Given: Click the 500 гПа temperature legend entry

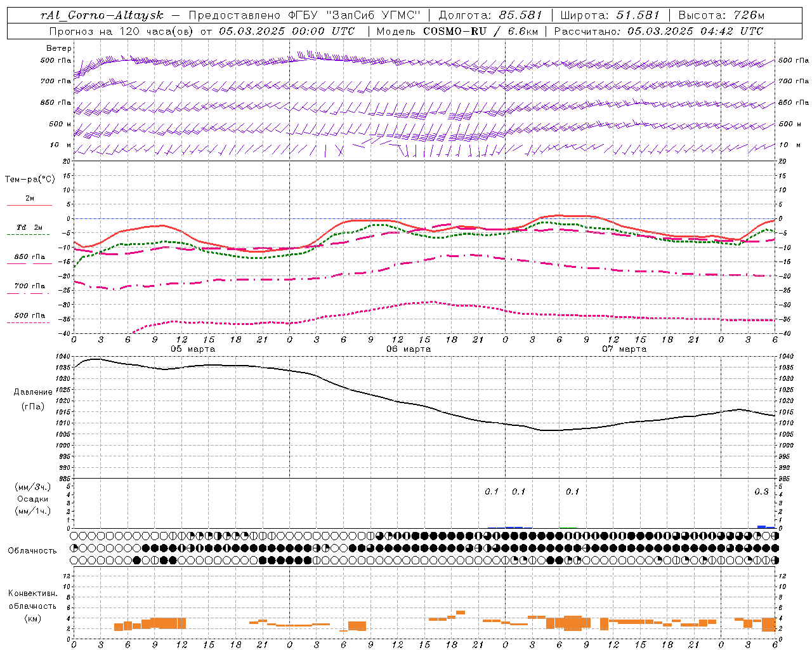Looking at the screenshot, I should click(x=29, y=315).
